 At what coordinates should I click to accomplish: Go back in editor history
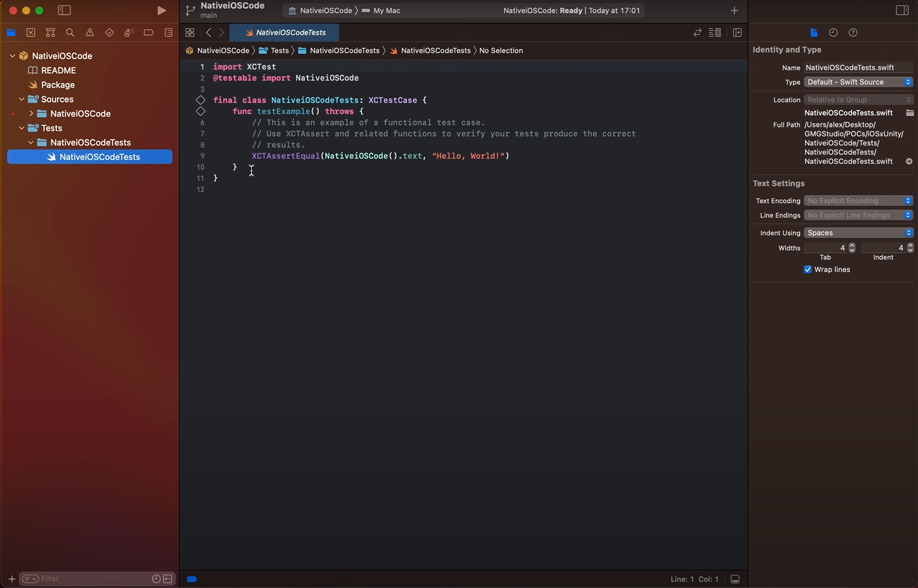tap(209, 33)
